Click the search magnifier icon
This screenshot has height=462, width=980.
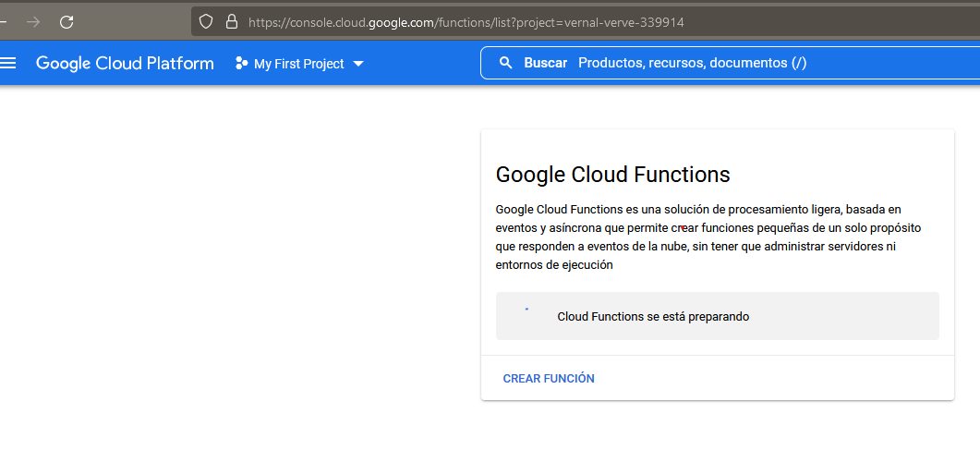click(x=505, y=63)
